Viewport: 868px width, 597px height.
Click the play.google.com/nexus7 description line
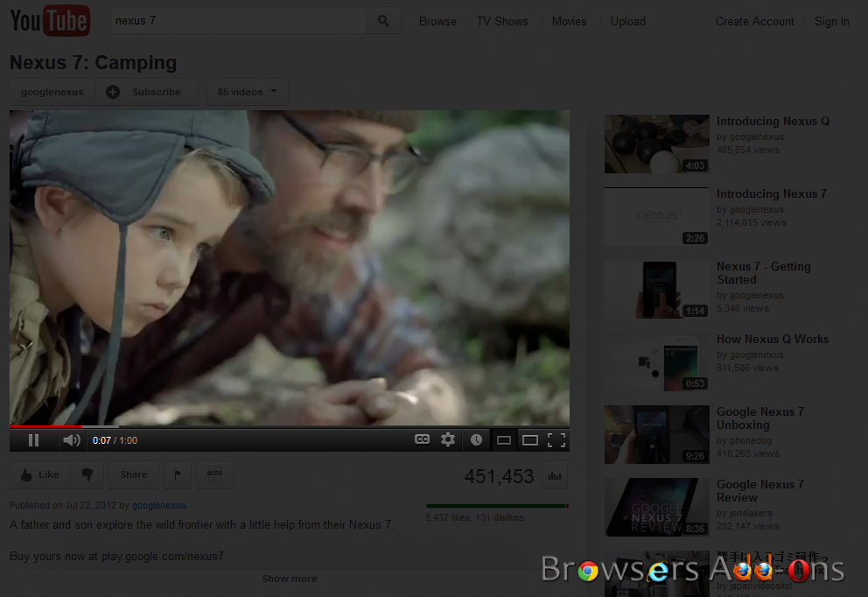click(x=116, y=556)
